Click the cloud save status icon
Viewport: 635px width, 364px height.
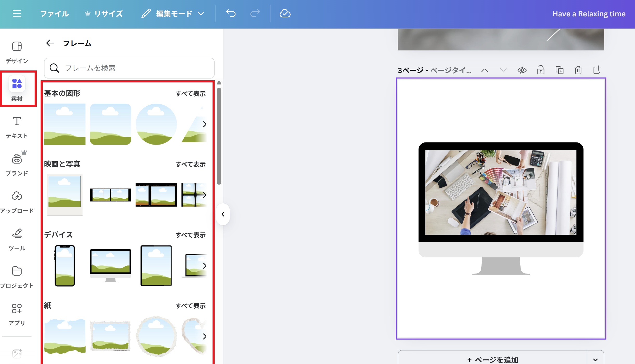(285, 14)
